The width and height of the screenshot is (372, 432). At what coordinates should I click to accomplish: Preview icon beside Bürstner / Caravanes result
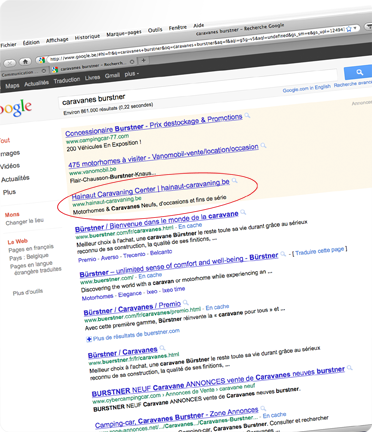click(162, 348)
